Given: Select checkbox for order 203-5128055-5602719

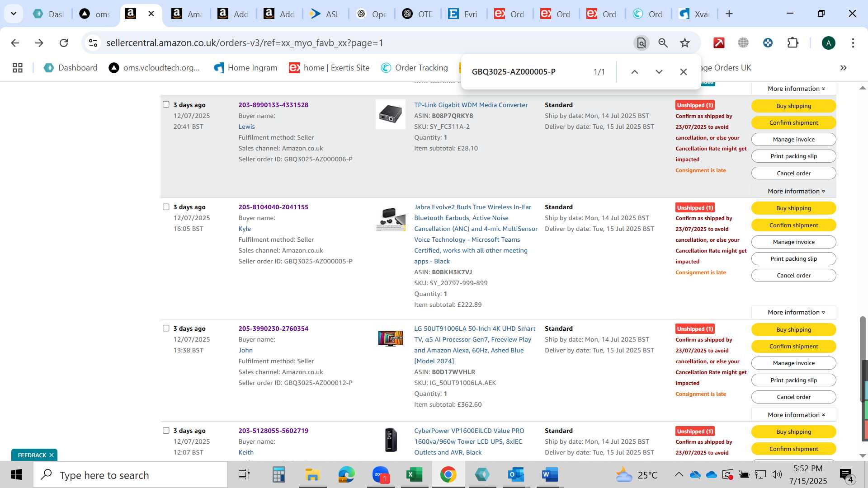Looking at the screenshot, I should coord(166,431).
